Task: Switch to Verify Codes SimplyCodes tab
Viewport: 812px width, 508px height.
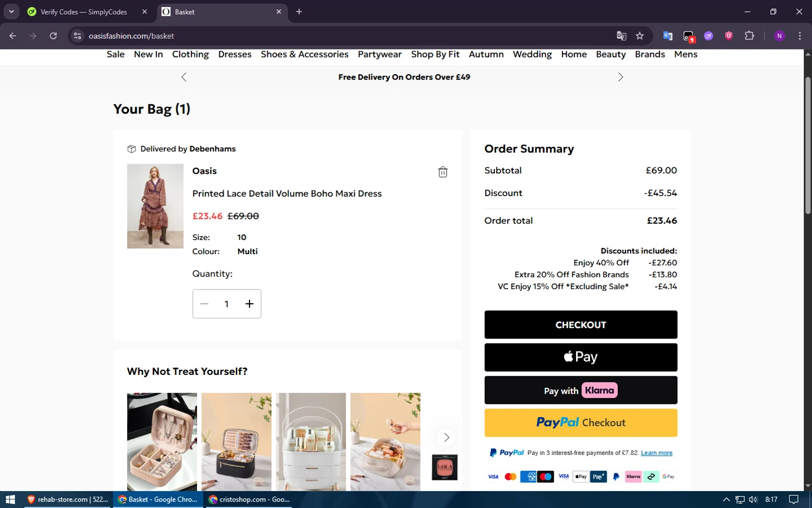Action: point(84,12)
